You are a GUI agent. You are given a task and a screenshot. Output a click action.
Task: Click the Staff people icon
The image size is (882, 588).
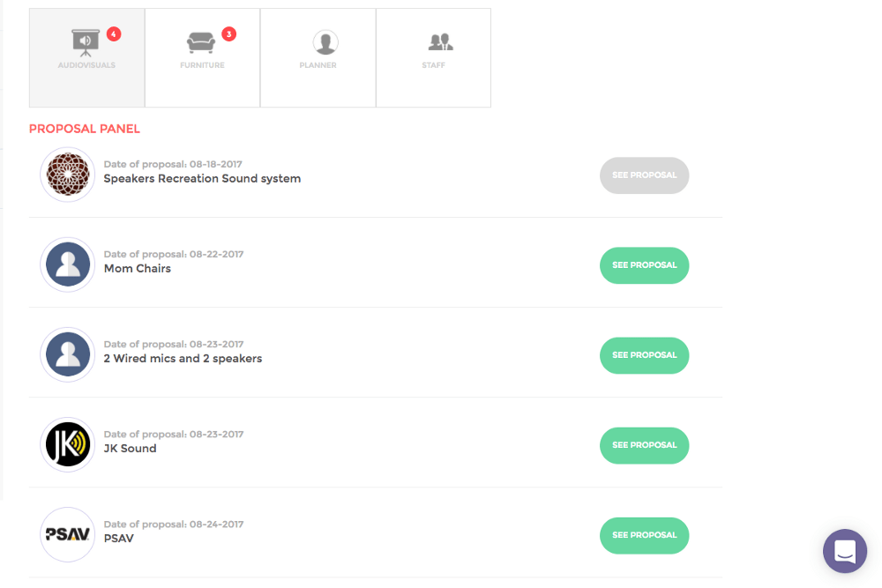pos(440,42)
